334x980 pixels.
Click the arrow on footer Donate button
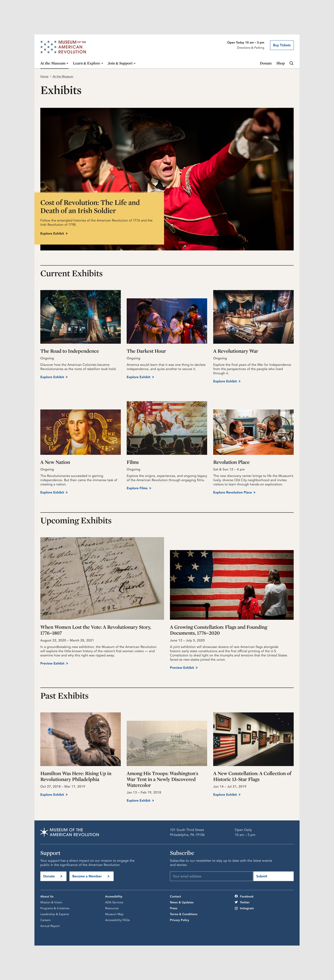61,876
